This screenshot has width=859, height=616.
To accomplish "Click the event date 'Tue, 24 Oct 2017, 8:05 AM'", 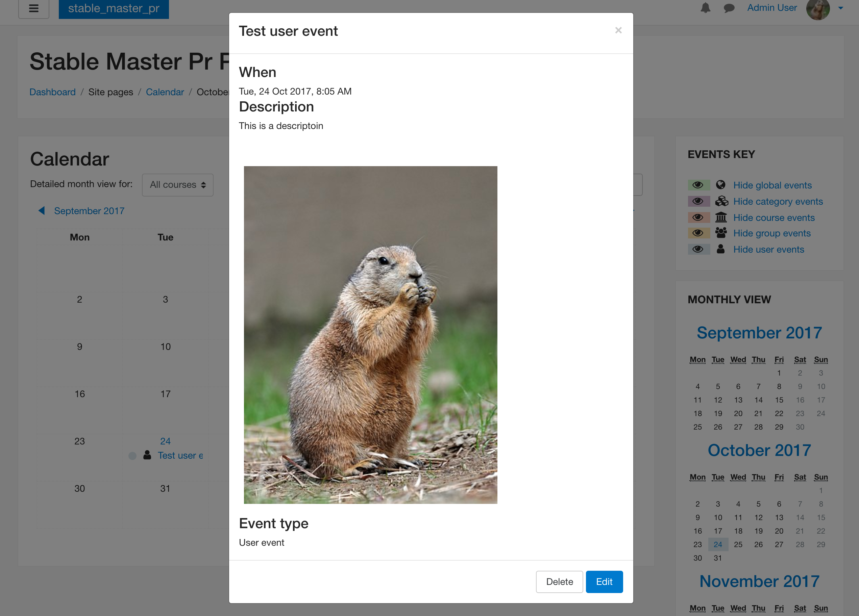I will tap(295, 91).
